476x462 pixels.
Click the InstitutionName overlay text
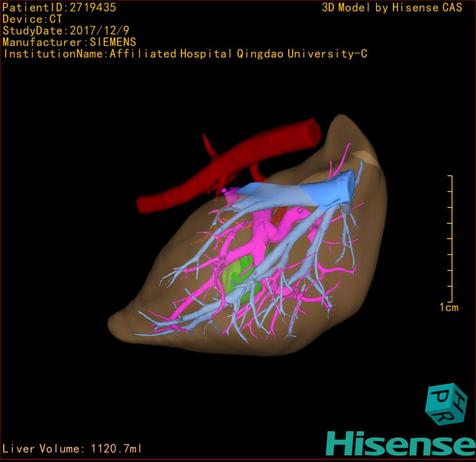[x=185, y=54]
